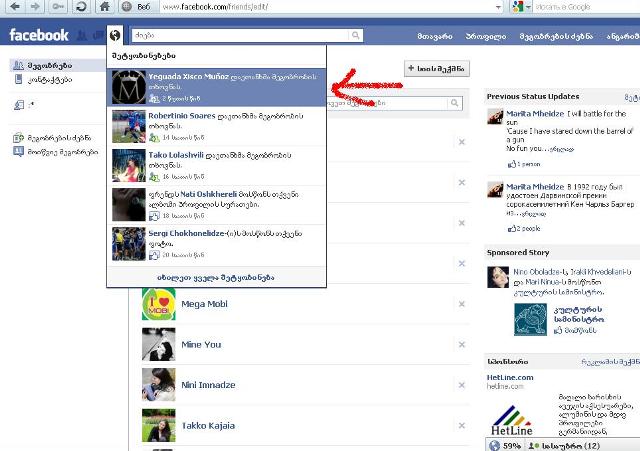The width and height of the screenshot is (640, 451).
Task: Click the Google search field in browser
Action: [x=586, y=7]
